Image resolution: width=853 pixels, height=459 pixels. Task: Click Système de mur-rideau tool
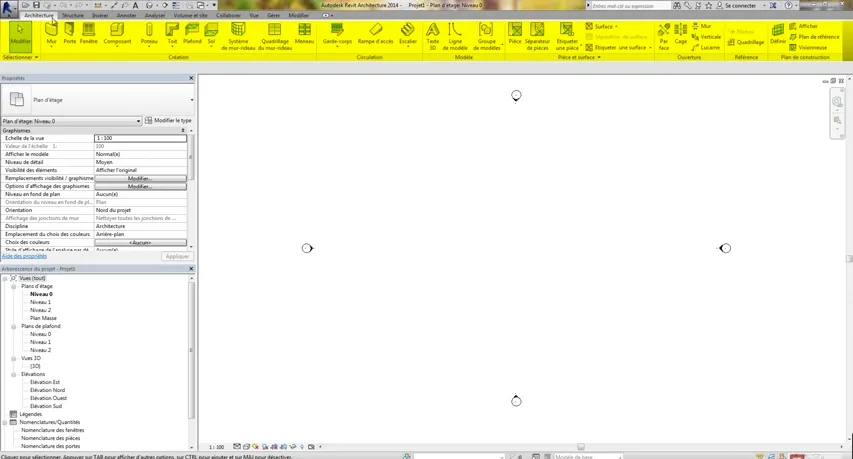[238, 36]
